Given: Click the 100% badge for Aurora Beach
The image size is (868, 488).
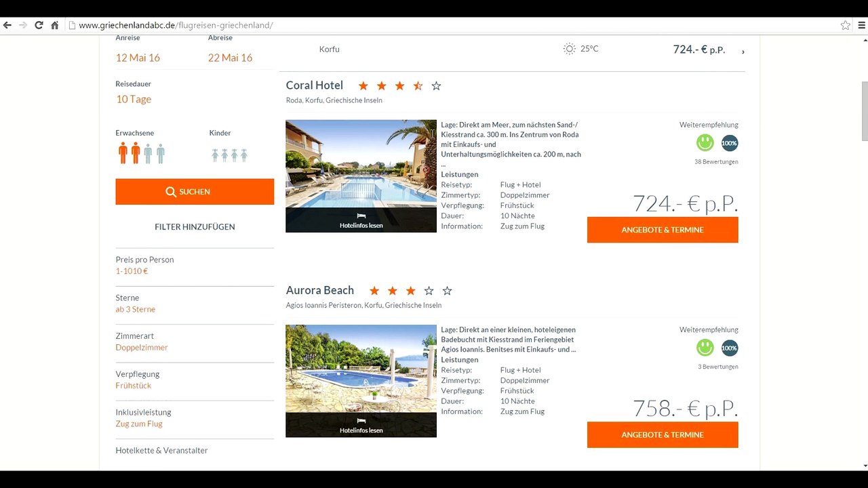Looking at the screenshot, I should tap(730, 348).
